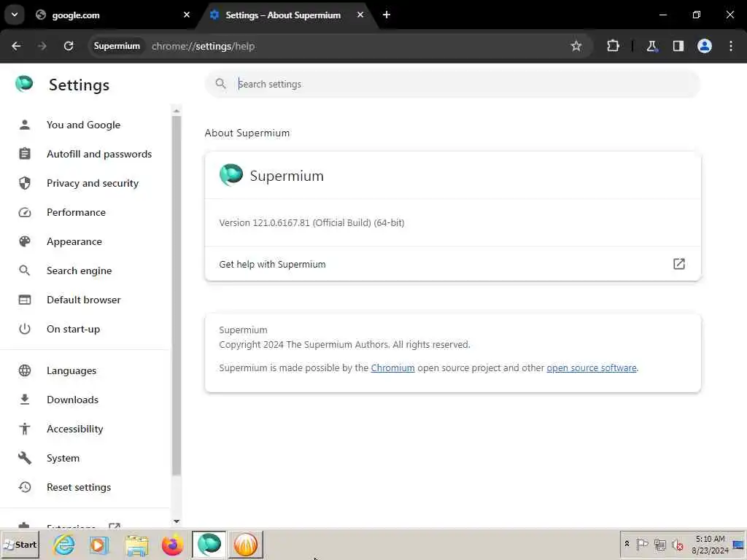Click the power icon beside On start-up
This screenshot has height=560, width=747.
(x=25, y=329)
